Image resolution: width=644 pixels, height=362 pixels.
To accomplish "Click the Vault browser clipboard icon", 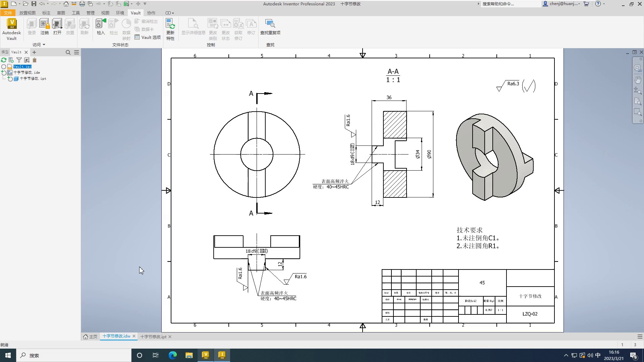I will [x=34, y=60].
